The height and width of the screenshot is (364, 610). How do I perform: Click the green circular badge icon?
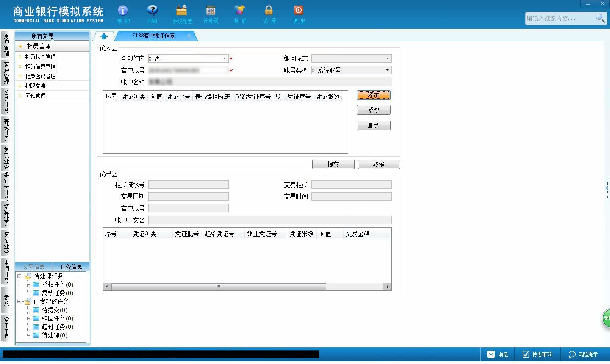point(606,318)
